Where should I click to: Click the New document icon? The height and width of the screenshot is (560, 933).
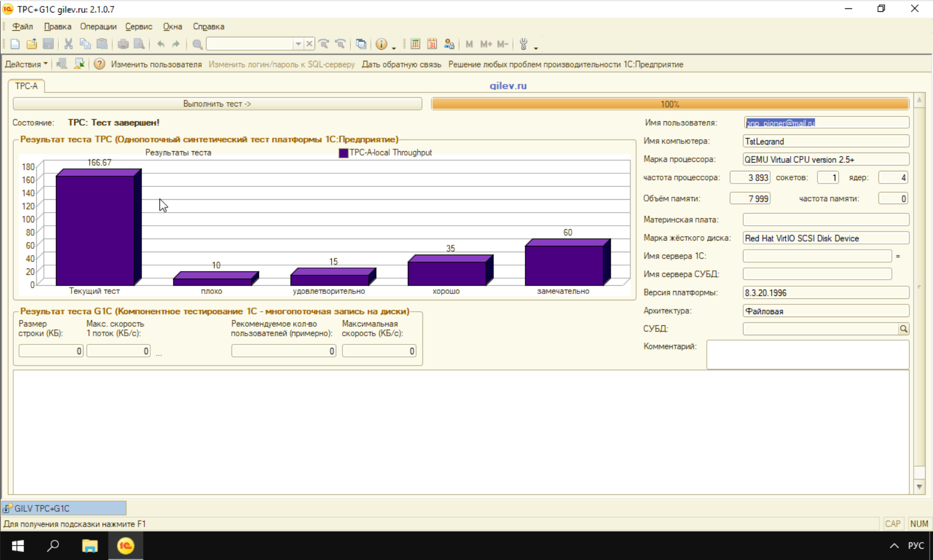pos(15,44)
